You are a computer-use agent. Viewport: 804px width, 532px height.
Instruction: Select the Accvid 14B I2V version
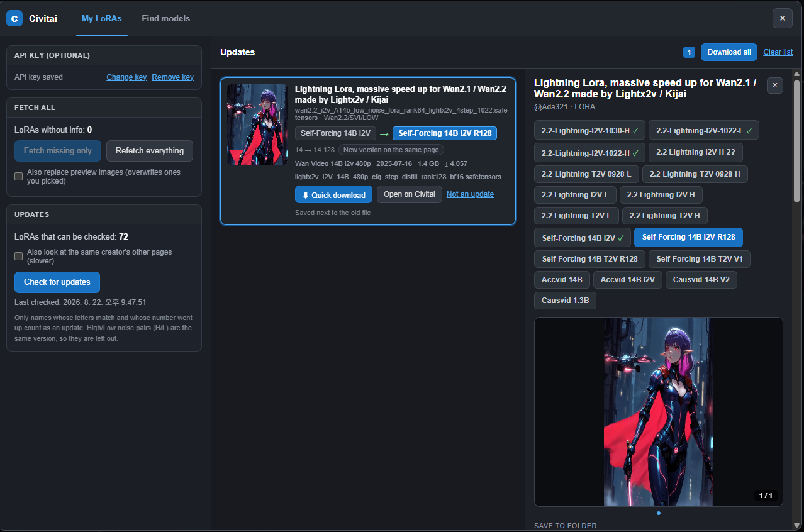pyautogui.click(x=628, y=280)
